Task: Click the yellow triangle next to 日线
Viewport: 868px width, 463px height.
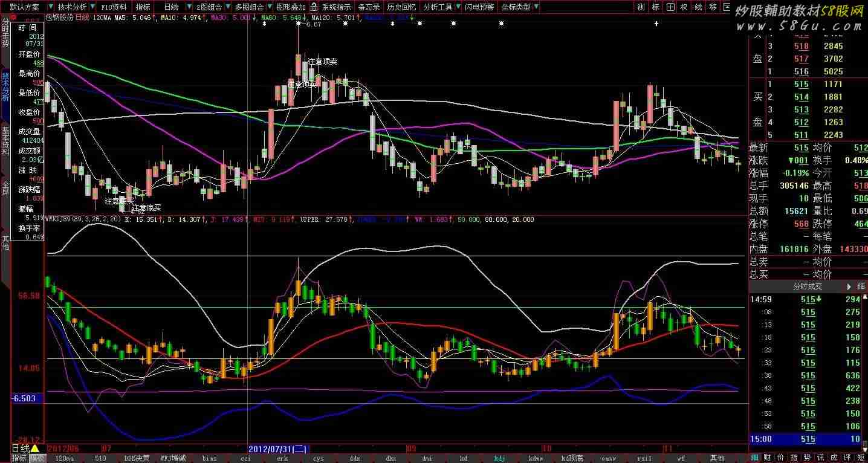Action: click(x=34, y=448)
